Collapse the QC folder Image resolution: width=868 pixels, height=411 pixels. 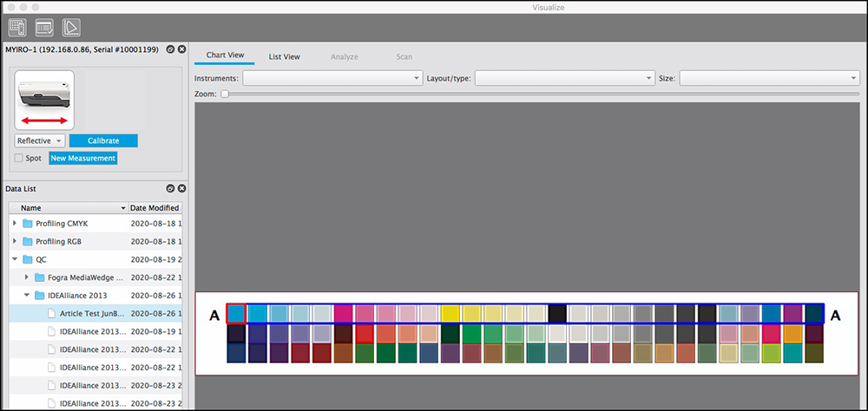click(x=15, y=258)
